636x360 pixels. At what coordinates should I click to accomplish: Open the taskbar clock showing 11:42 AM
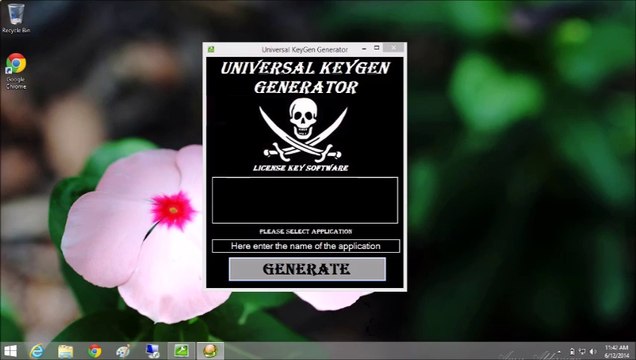[x=616, y=351]
